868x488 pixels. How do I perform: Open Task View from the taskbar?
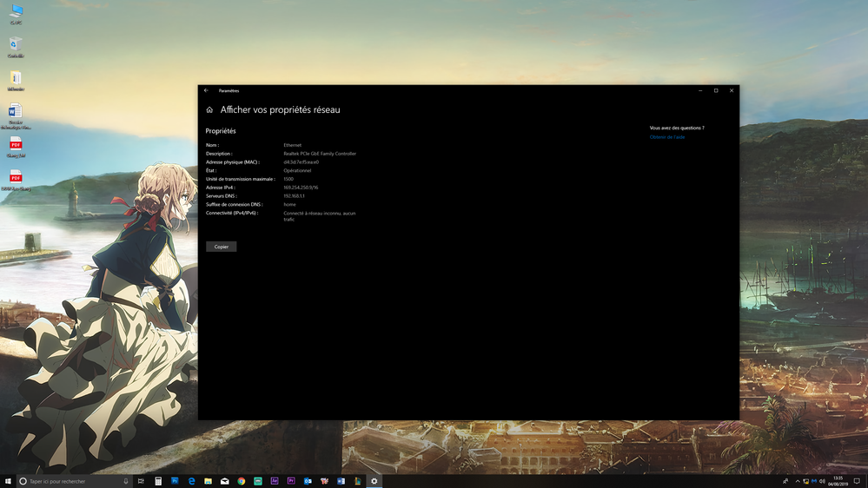click(141, 481)
